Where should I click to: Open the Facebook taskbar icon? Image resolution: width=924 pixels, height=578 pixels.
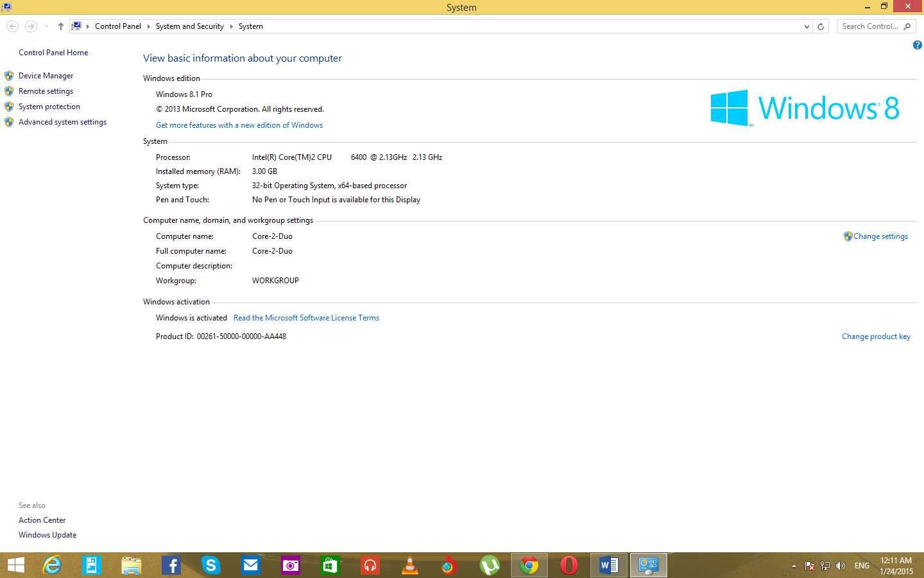point(171,565)
